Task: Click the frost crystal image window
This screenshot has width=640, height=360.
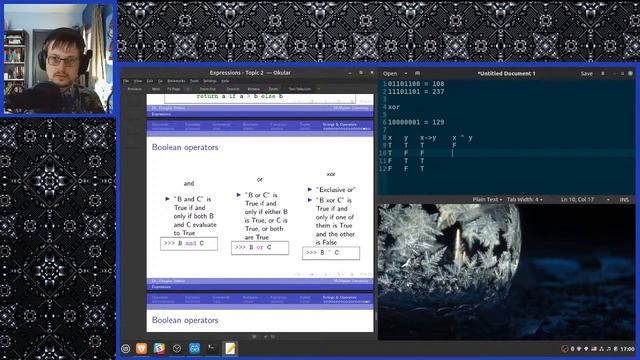Action: click(x=506, y=272)
